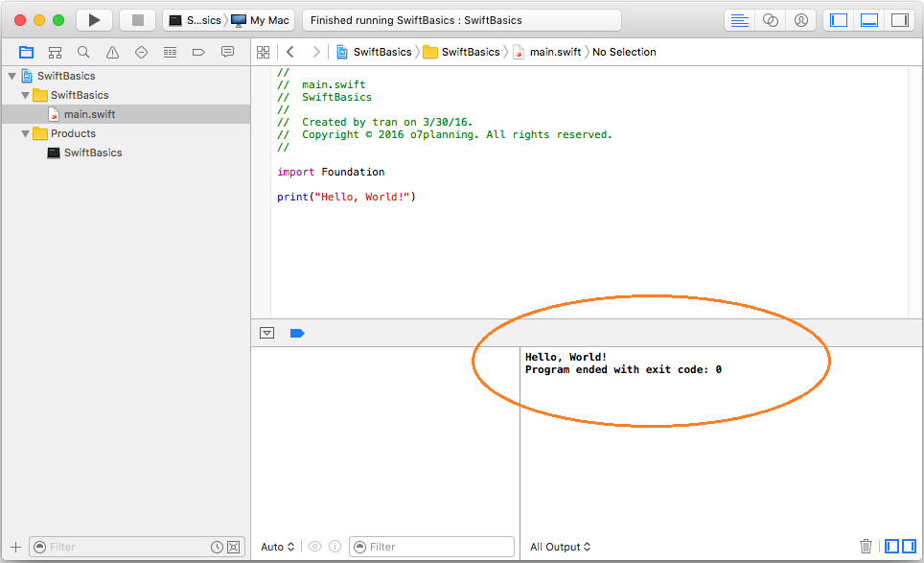Open the Project navigator
Screen dimensions: 924x563
[26, 52]
